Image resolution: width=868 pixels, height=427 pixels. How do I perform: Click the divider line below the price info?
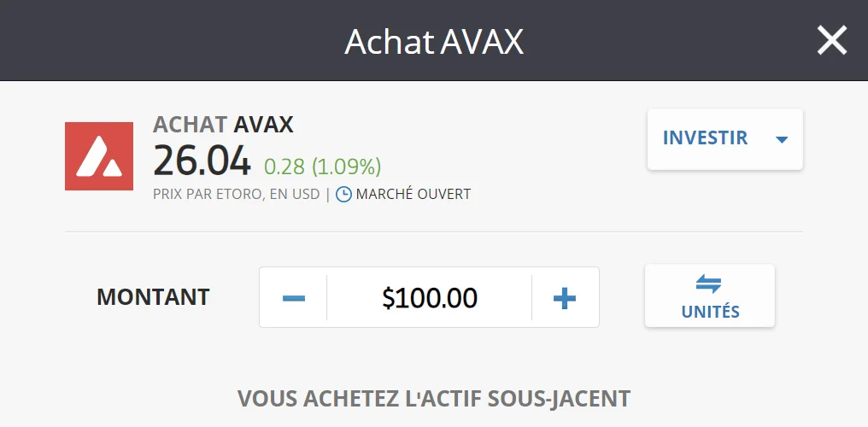pos(433,231)
